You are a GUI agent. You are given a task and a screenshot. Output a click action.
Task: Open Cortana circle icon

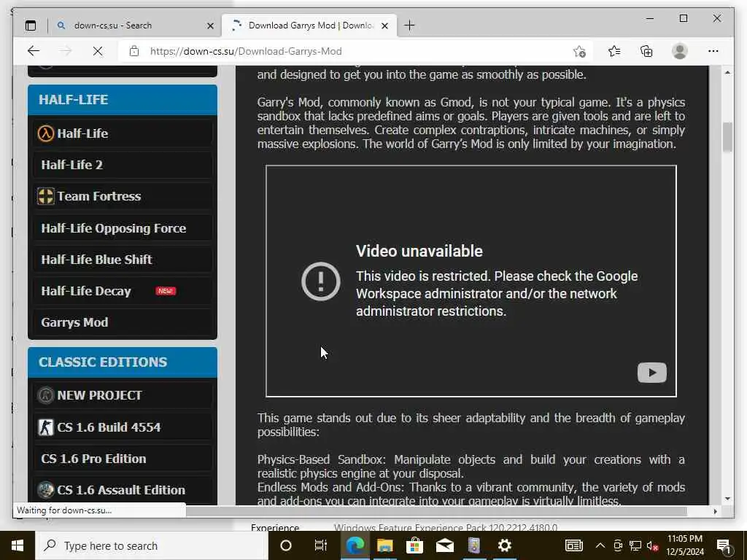point(286,545)
